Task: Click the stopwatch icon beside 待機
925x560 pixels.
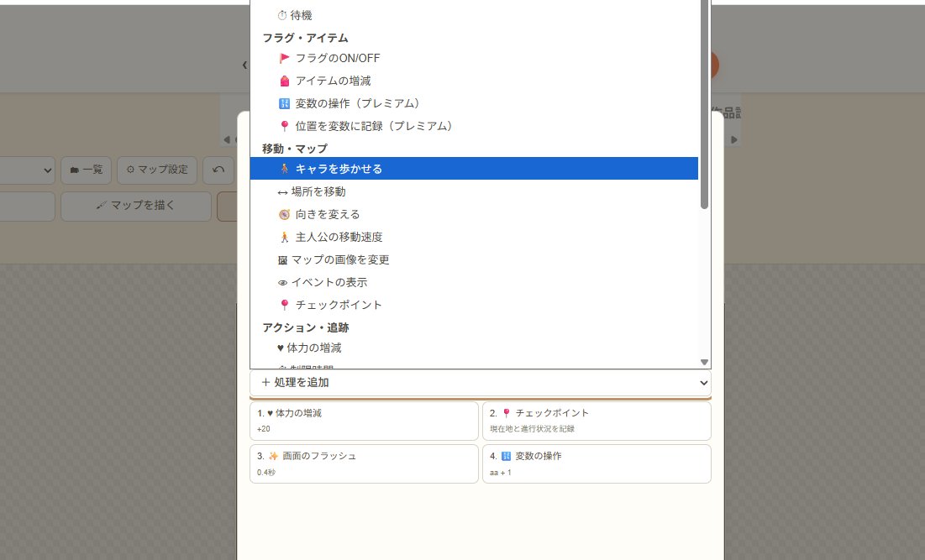Action: coord(282,15)
